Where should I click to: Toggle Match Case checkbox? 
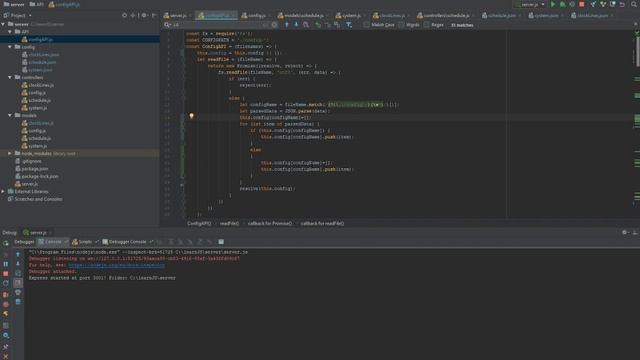366,25
